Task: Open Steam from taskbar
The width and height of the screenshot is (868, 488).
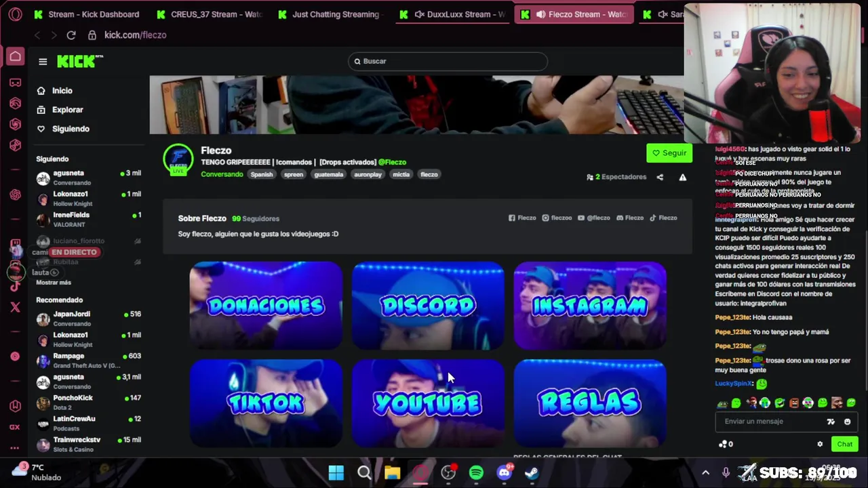Action: 532,472
